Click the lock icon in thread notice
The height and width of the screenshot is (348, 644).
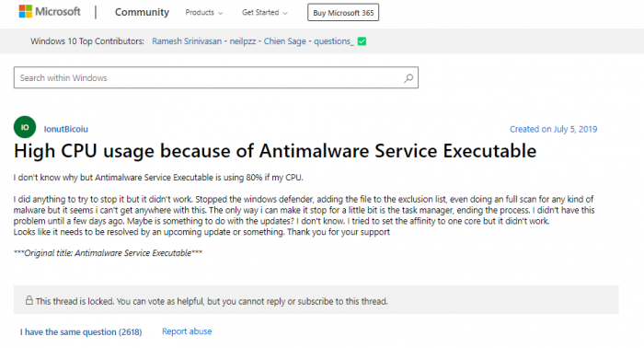[x=29, y=300]
